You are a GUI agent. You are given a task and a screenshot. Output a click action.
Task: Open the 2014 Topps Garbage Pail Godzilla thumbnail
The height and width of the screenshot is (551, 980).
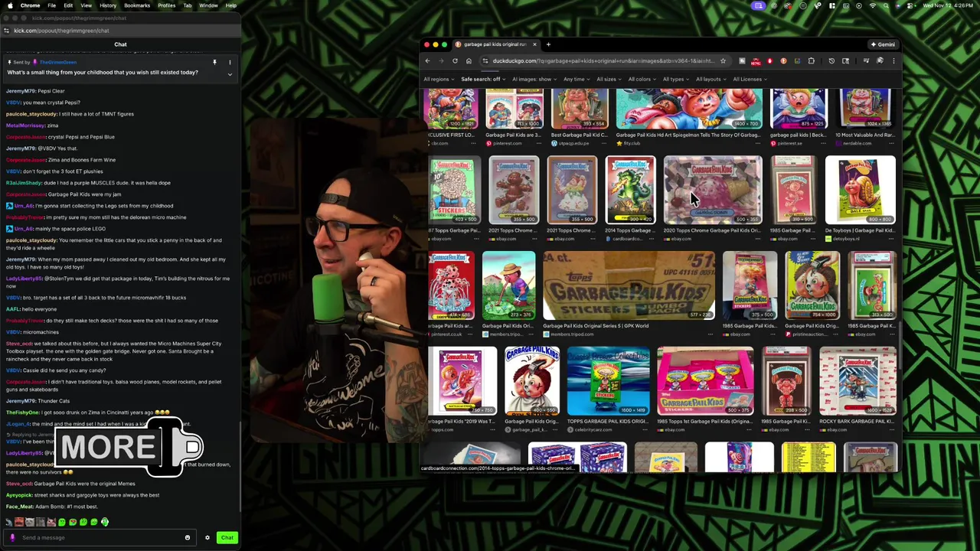point(630,190)
